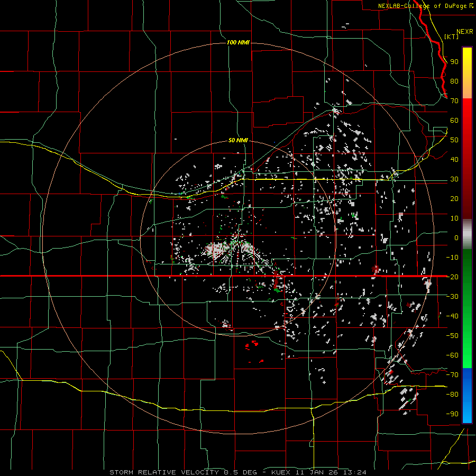
Task: Click the -30 scale value
Action: point(452,297)
